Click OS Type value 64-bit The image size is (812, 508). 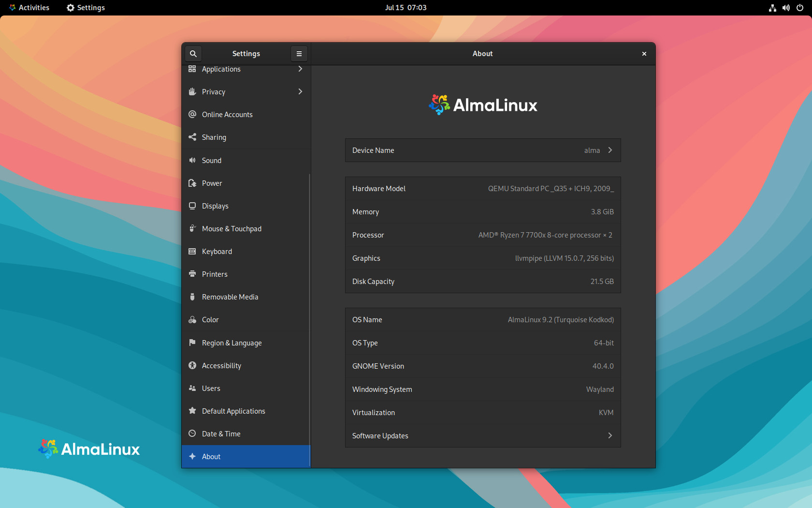(x=604, y=343)
